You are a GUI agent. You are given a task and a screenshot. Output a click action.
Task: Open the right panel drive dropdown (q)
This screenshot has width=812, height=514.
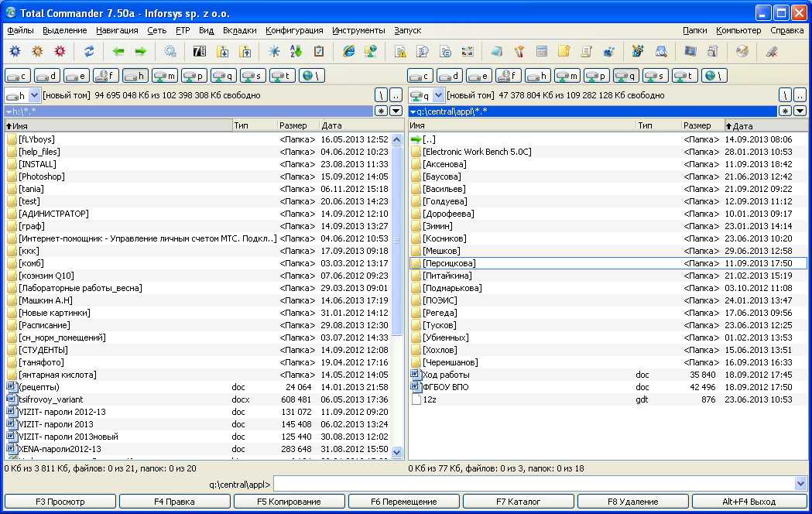point(438,95)
